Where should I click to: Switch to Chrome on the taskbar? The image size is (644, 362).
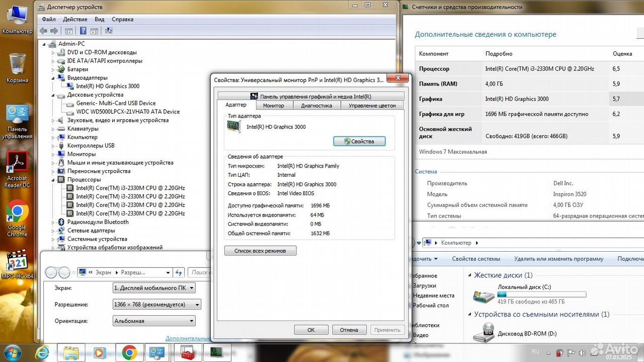(129, 352)
